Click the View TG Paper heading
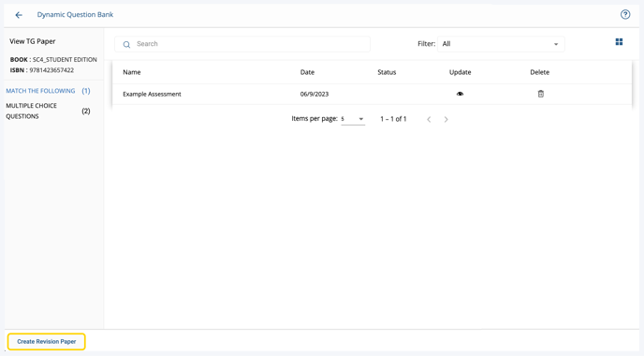Viewport: 644px width, 356px height. point(33,41)
